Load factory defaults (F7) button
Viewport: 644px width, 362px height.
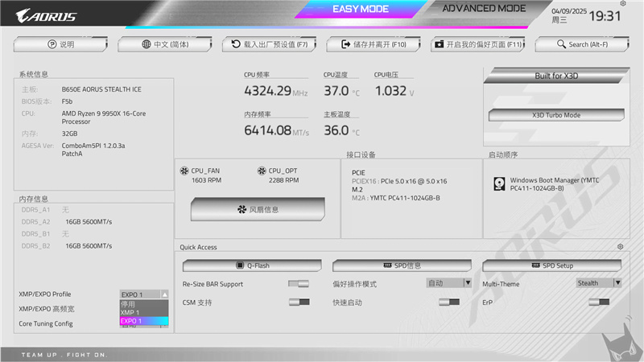tap(269, 44)
